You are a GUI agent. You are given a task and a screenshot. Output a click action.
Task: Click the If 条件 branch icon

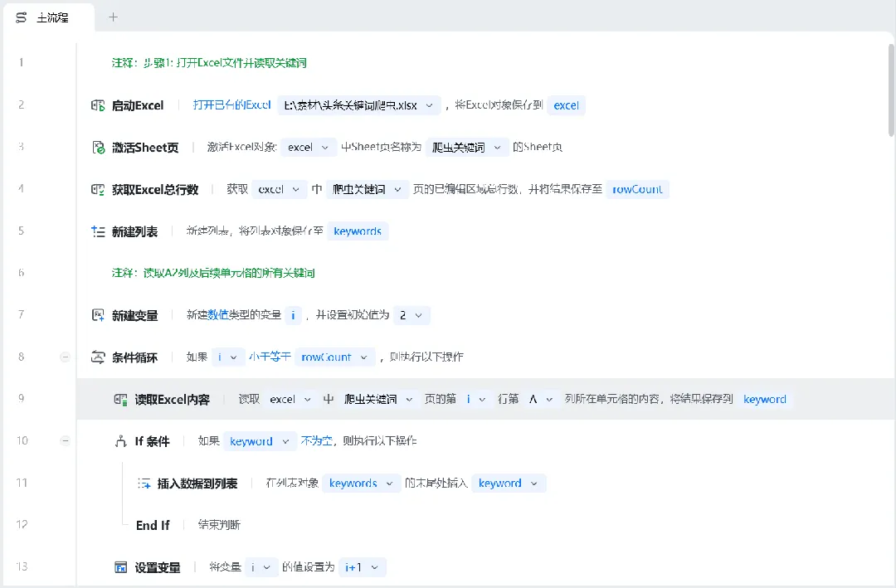(120, 441)
